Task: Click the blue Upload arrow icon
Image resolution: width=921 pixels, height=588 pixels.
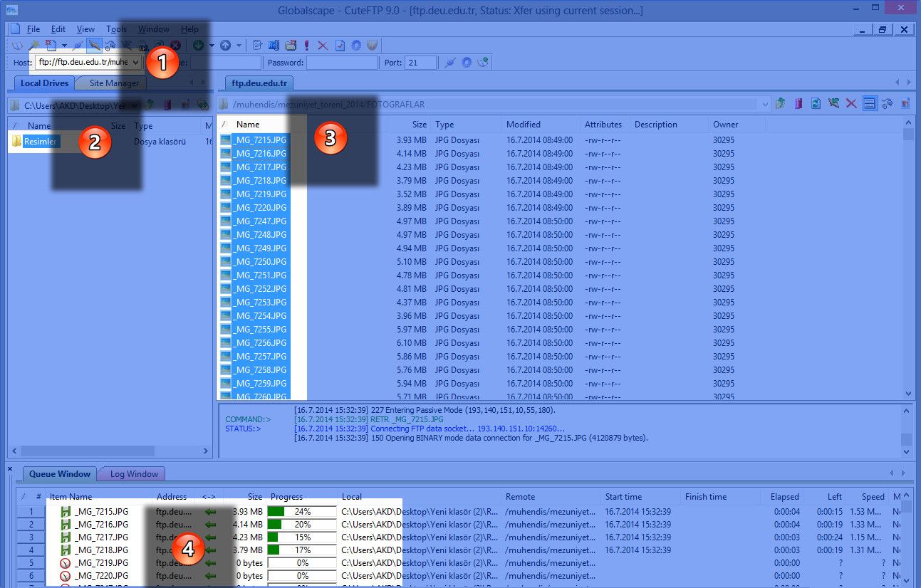Action: pyautogui.click(x=226, y=46)
